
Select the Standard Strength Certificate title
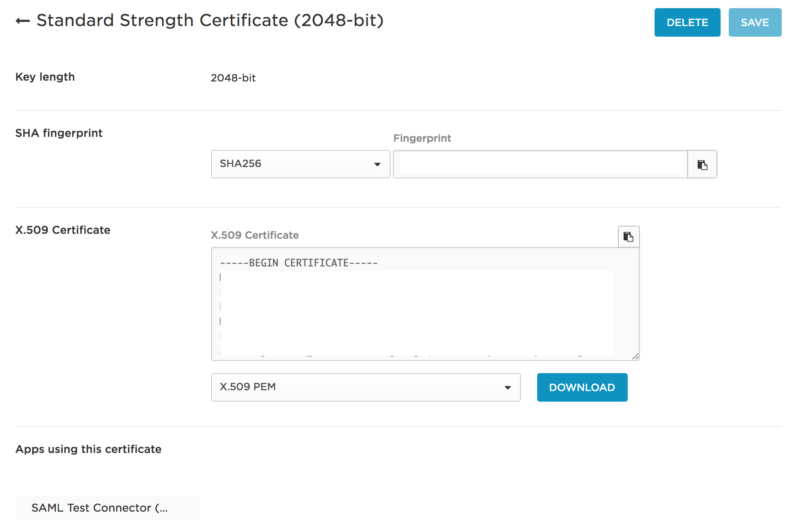click(x=210, y=20)
